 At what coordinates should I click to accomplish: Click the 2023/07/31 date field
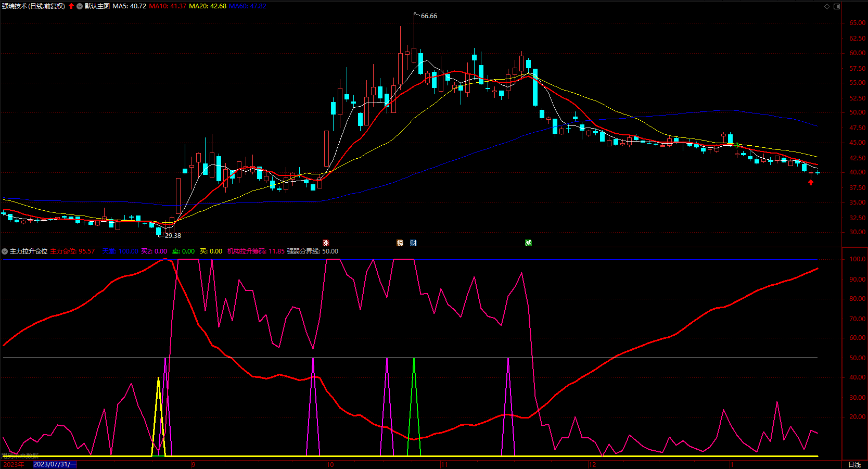tap(55, 464)
